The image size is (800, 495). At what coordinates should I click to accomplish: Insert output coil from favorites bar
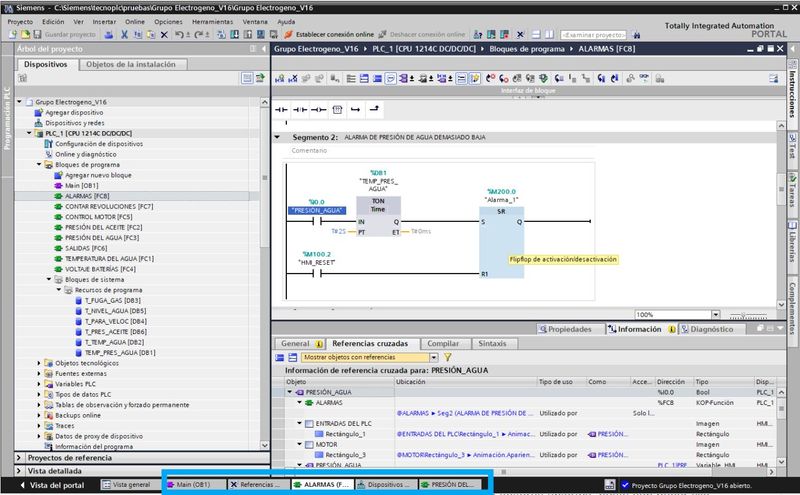318,110
